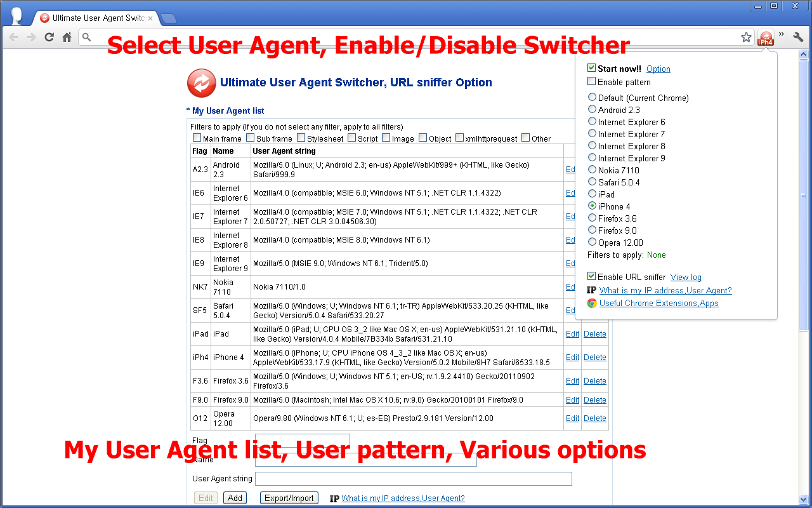Open bottom What is my IP address link
The height and width of the screenshot is (508, 812).
(x=403, y=498)
